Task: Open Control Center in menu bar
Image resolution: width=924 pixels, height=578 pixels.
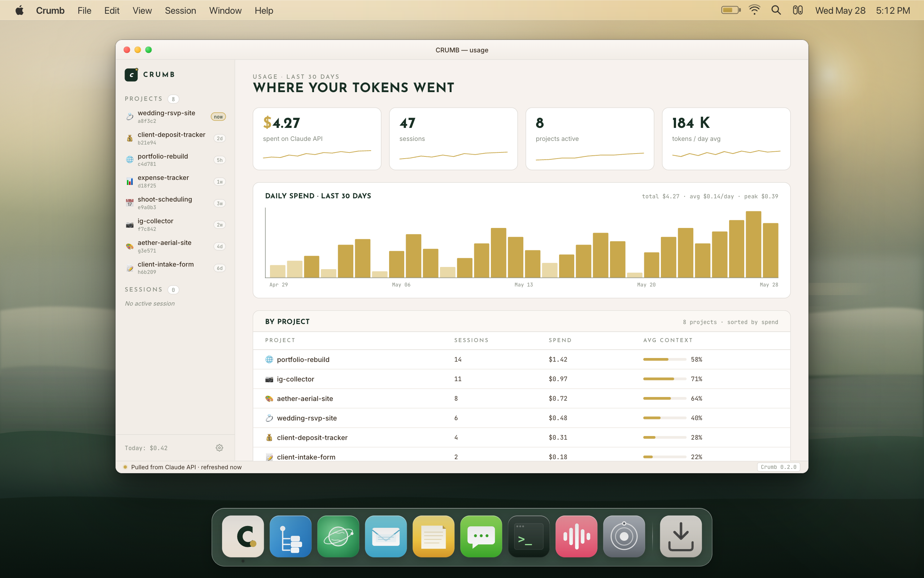Action: coord(798,10)
